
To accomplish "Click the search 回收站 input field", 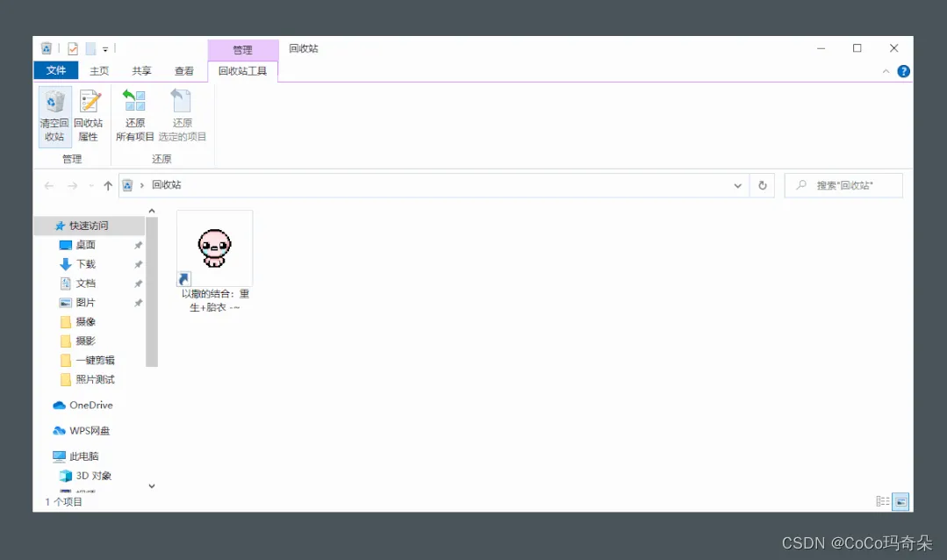I will pos(843,185).
